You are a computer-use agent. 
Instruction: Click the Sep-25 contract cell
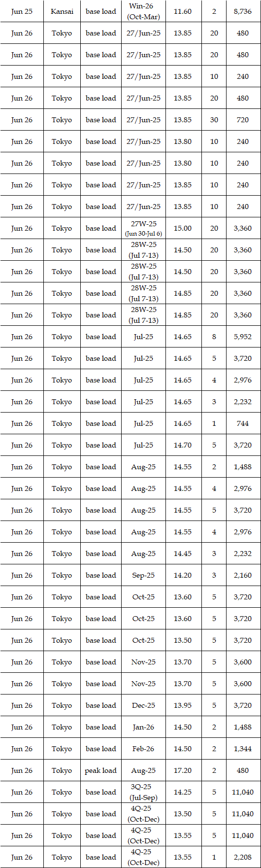[x=143, y=575]
